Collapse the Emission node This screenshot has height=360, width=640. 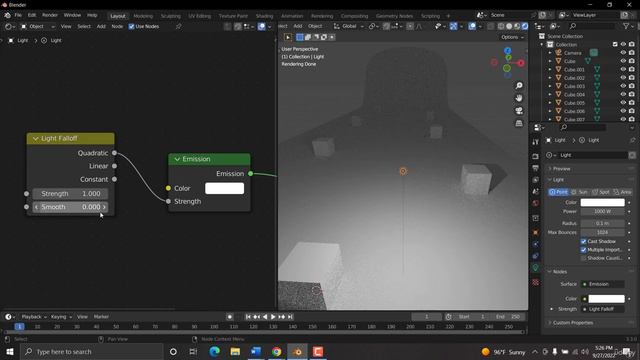177,159
